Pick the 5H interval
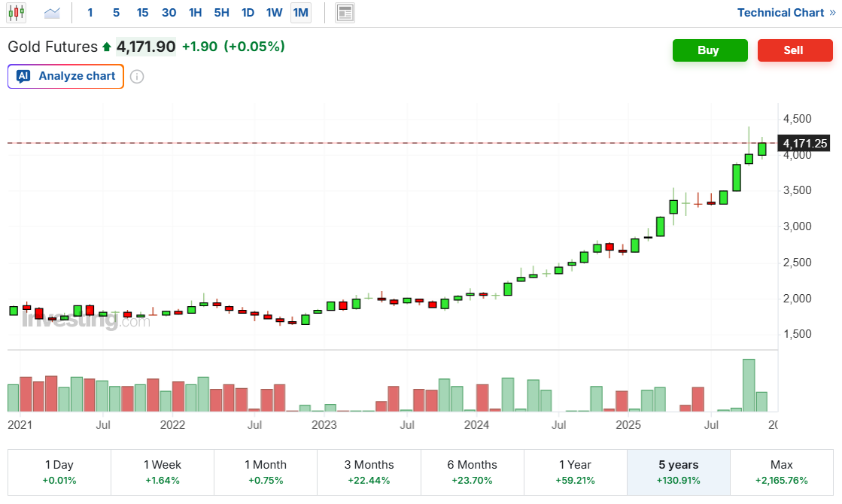Screen dimensions: 842x504 click(221, 13)
